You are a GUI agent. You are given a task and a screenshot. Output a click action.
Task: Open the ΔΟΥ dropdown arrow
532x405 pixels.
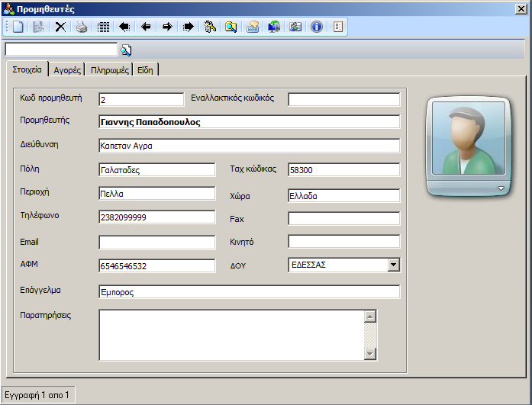394,265
